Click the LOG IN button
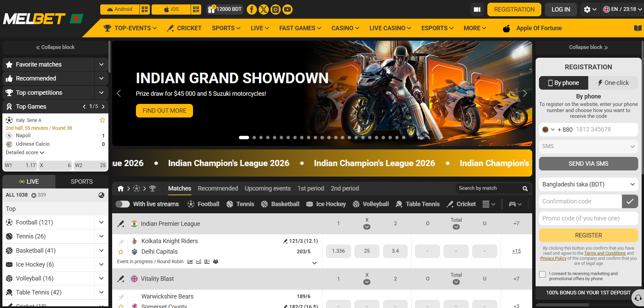 click(561, 10)
